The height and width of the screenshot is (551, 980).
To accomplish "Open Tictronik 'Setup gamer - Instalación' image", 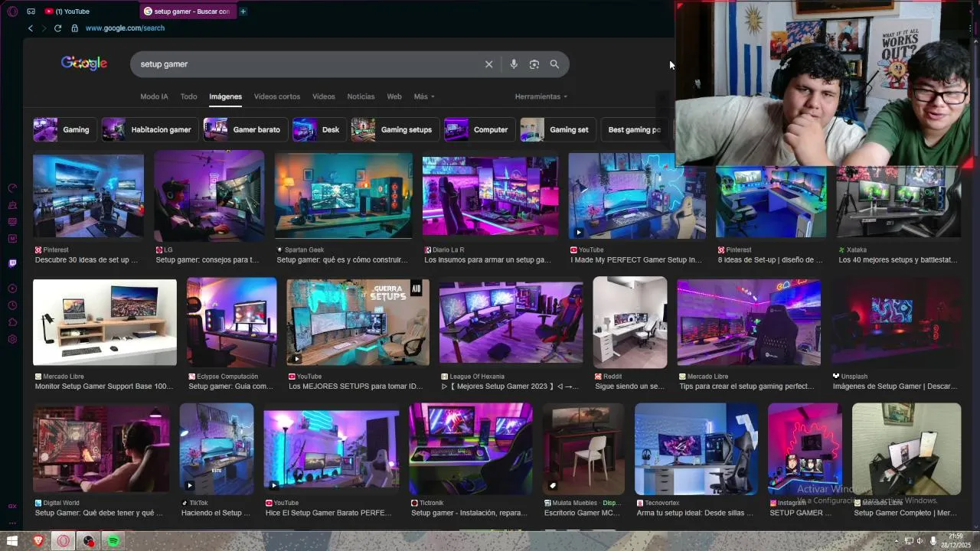I will [471, 449].
